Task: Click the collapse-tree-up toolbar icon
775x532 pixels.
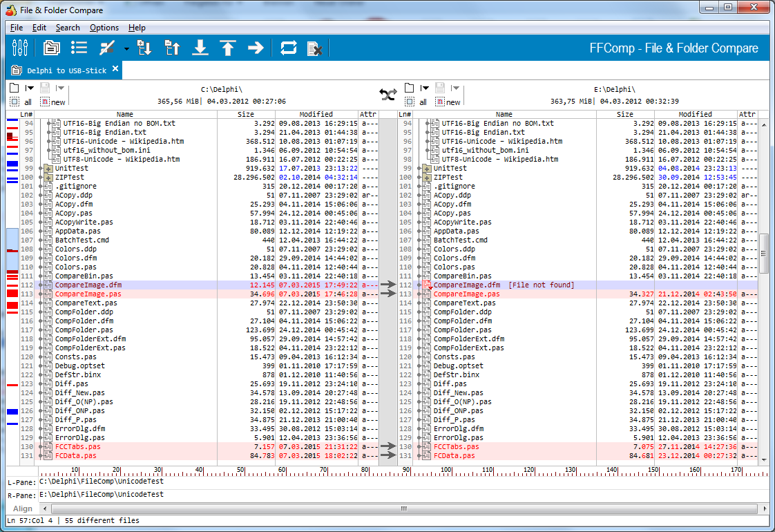Action: (172, 48)
